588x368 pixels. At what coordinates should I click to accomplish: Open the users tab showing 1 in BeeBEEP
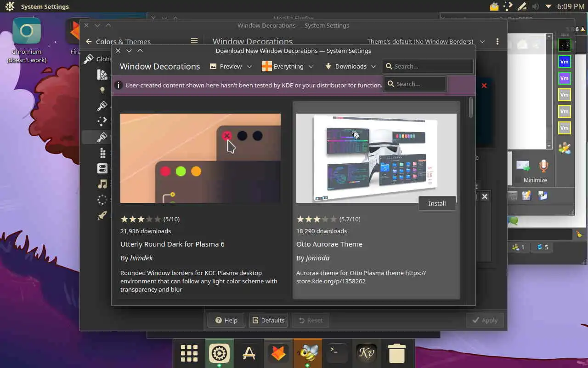tap(519, 247)
